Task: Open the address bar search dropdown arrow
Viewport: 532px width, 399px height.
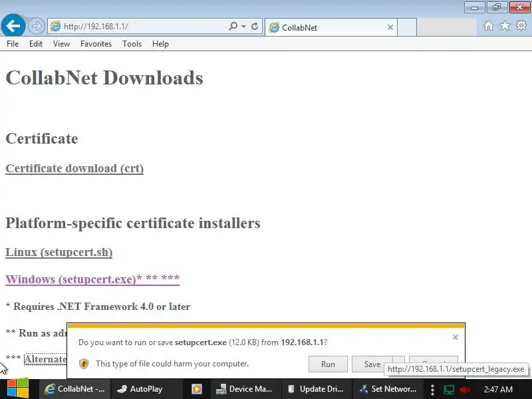Action: (243, 26)
